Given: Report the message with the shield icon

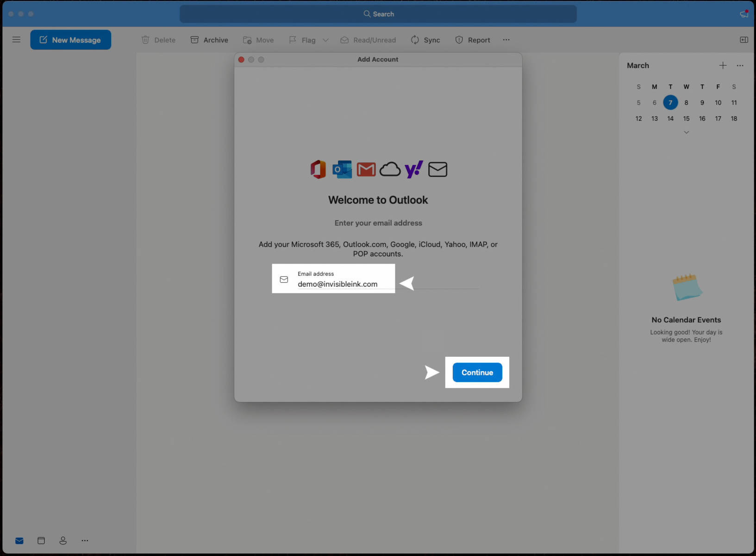Looking at the screenshot, I should coord(473,40).
